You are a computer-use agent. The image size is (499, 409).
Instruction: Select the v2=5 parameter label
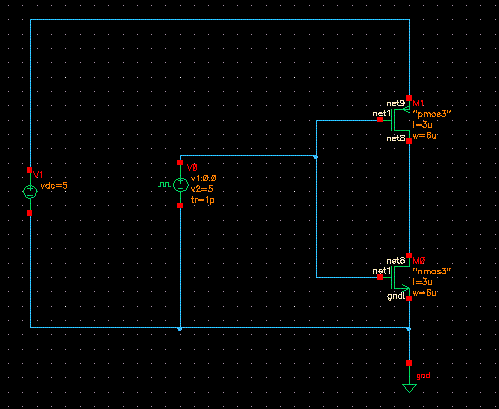pyautogui.click(x=202, y=189)
